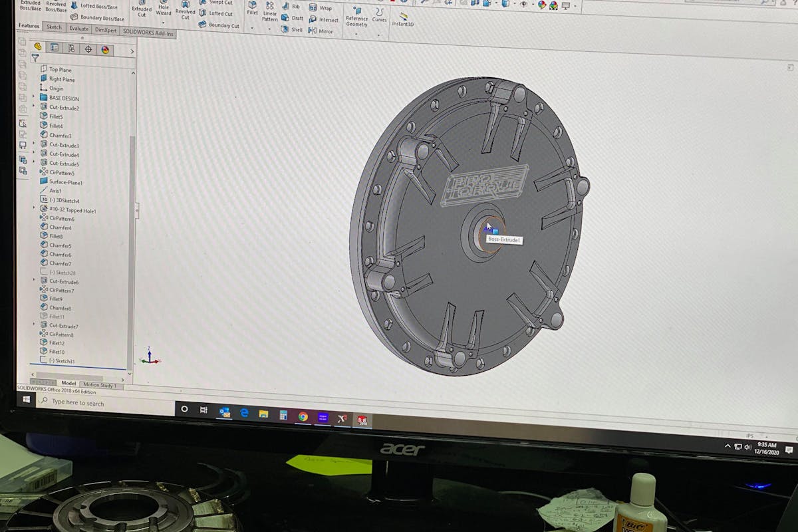Open the PropertyManager panel tab

(55, 47)
